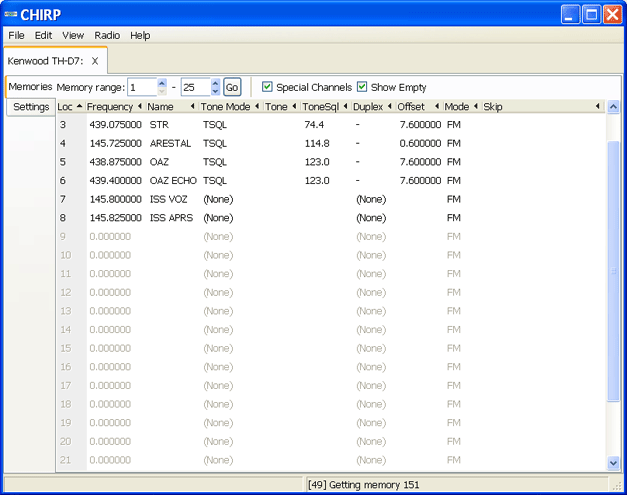Image resolution: width=627 pixels, height=495 pixels.
Task: Click arrow icon after Tone Mode header
Action: (x=257, y=106)
